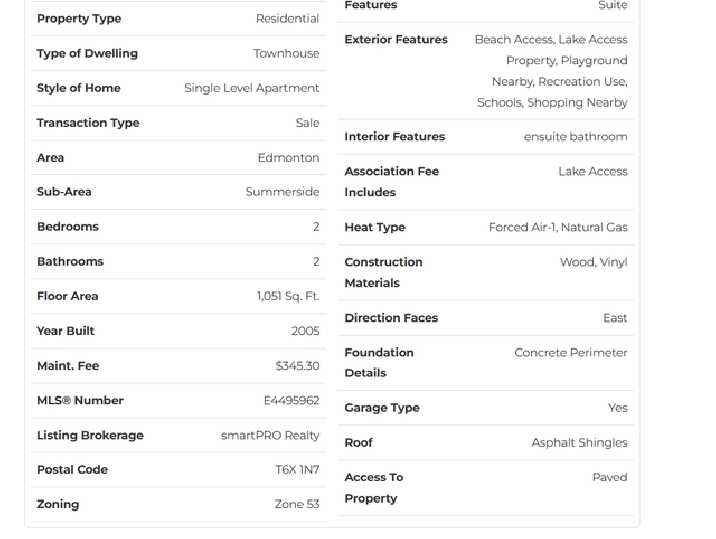Image resolution: width=716 pixels, height=539 pixels.
Task: Click the Forced Air-1, Natural Gas value
Action: click(x=558, y=227)
